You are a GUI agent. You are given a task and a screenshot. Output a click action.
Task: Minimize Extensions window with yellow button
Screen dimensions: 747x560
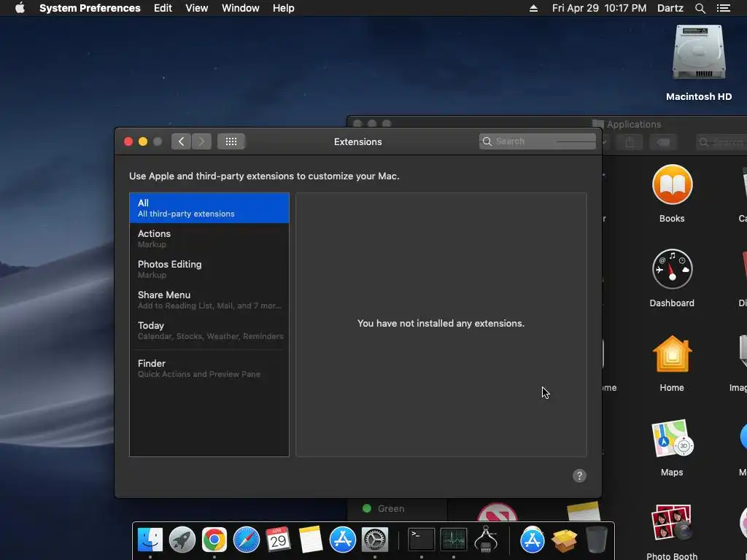point(143,141)
